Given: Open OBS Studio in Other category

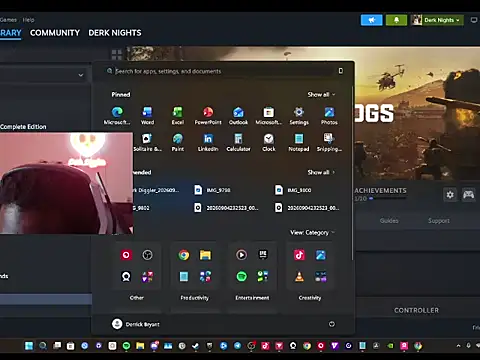Looking at the screenshot, I should [147, 255].
